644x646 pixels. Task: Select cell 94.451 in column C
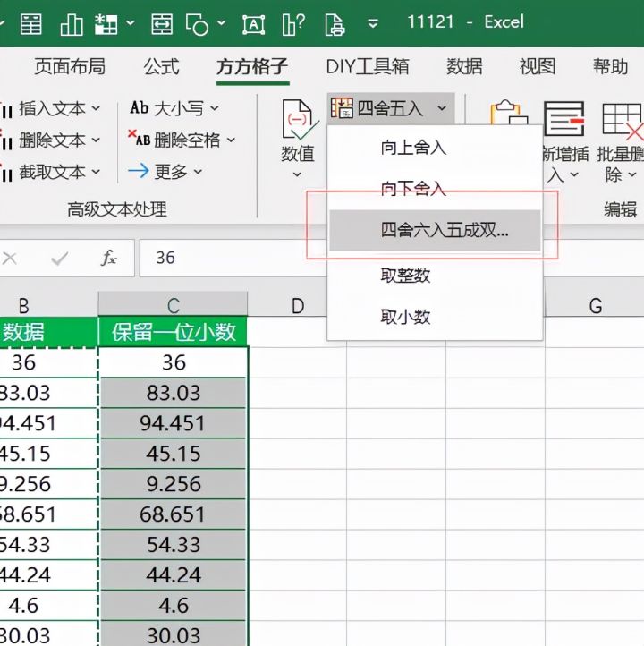(174, 423)
